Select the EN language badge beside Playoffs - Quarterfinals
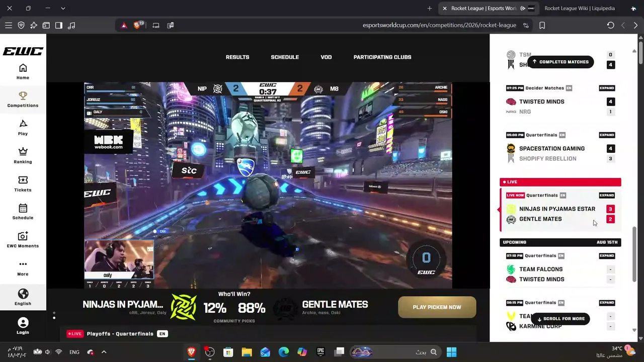Viewport: 644px width, 362px height. (x=162, y=334)
